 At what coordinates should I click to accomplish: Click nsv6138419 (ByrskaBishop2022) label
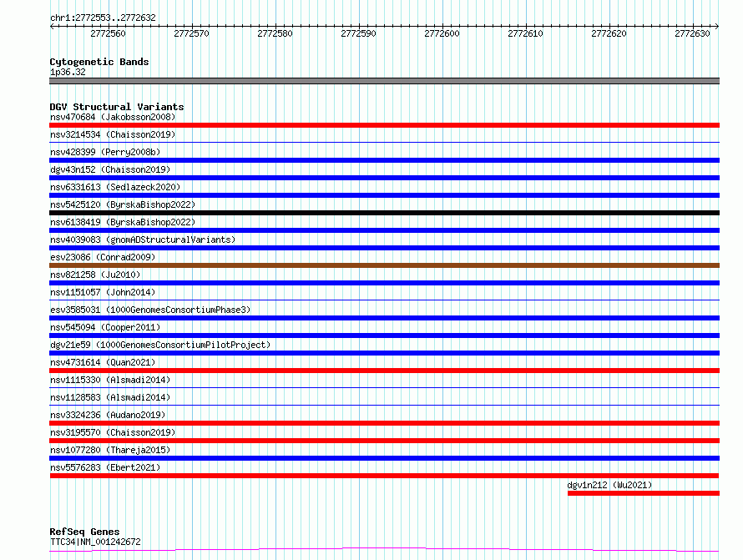[123, 222]
